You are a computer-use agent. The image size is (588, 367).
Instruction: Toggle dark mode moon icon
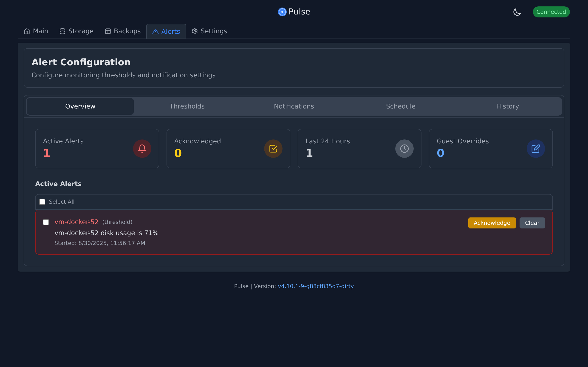pos(517,12)
